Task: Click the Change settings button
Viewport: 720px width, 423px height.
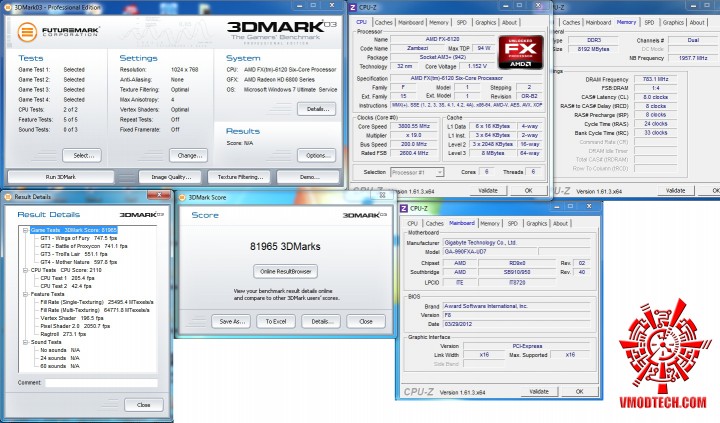Action: point(188,156)
